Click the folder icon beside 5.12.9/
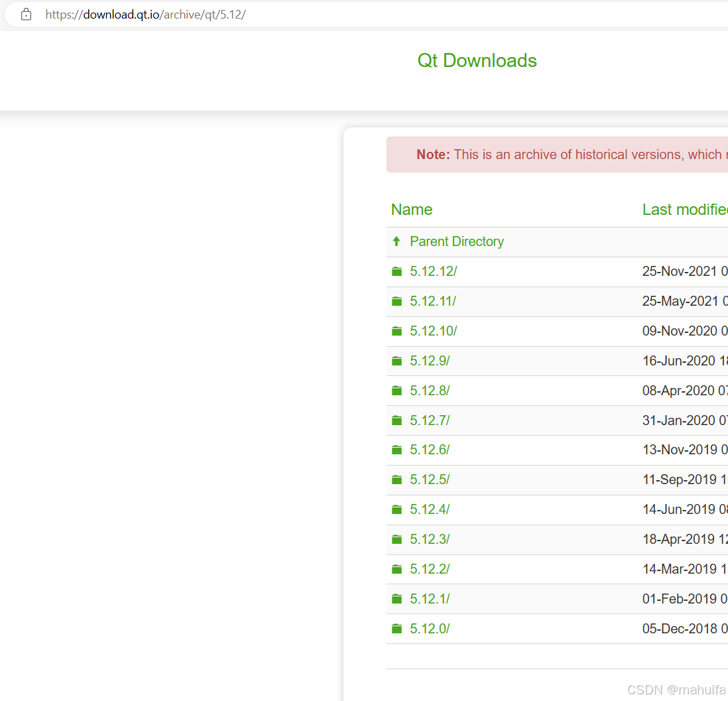The image size is (728, 701). coord(397,361)
